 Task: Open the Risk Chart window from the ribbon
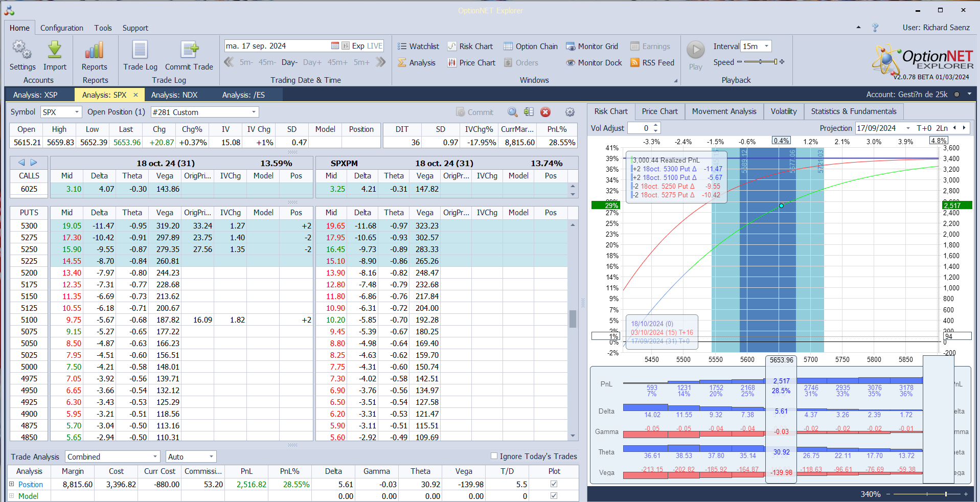click(470, 47)
